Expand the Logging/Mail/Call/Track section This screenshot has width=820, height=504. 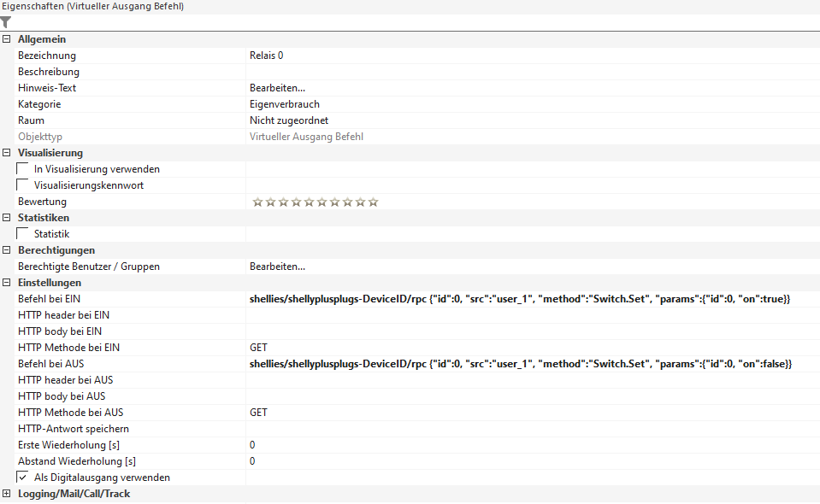[x=7, y=494]
